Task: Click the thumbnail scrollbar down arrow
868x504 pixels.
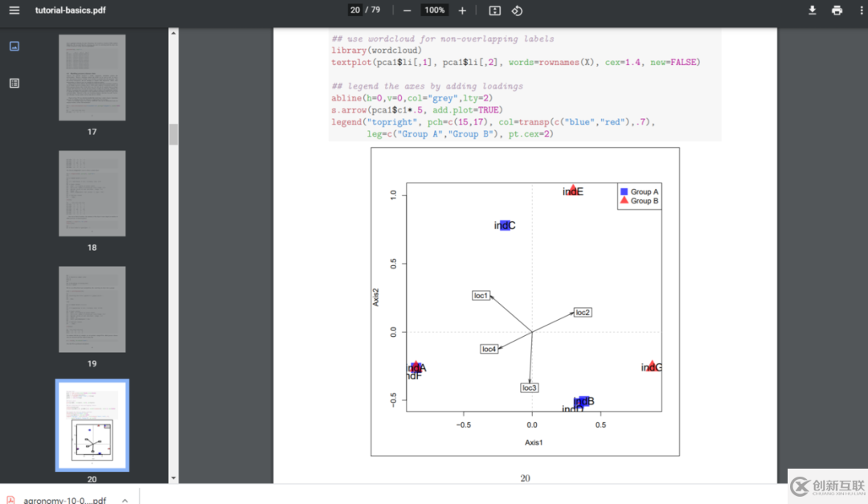Action: click(174, 478)
